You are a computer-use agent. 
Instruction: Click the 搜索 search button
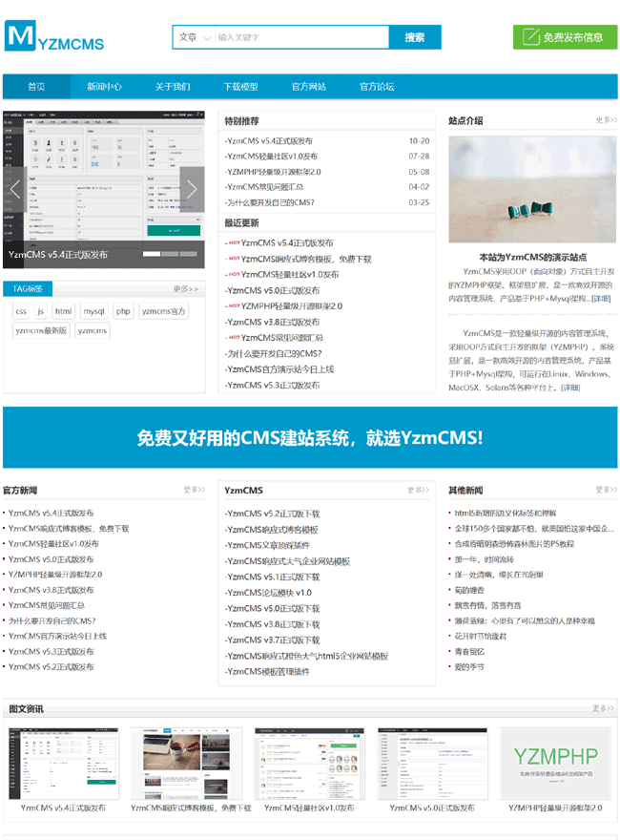point(415,37)
